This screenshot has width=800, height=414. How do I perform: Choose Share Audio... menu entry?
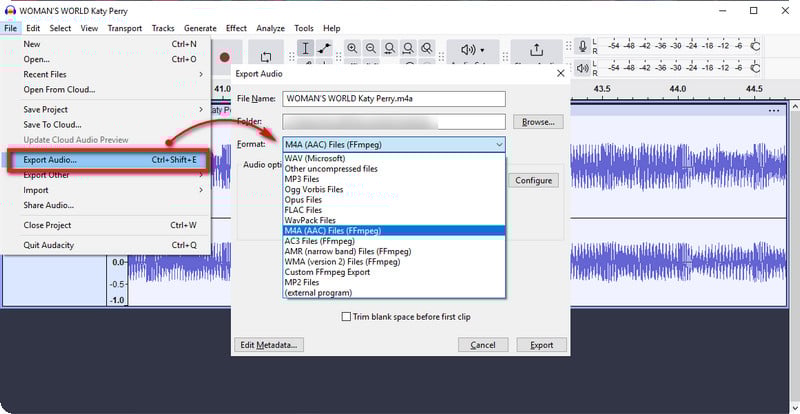(x=106, y=206)
